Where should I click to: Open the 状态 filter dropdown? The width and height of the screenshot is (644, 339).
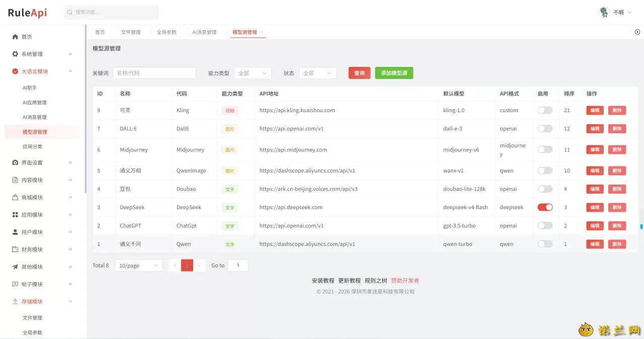[317, 73]
